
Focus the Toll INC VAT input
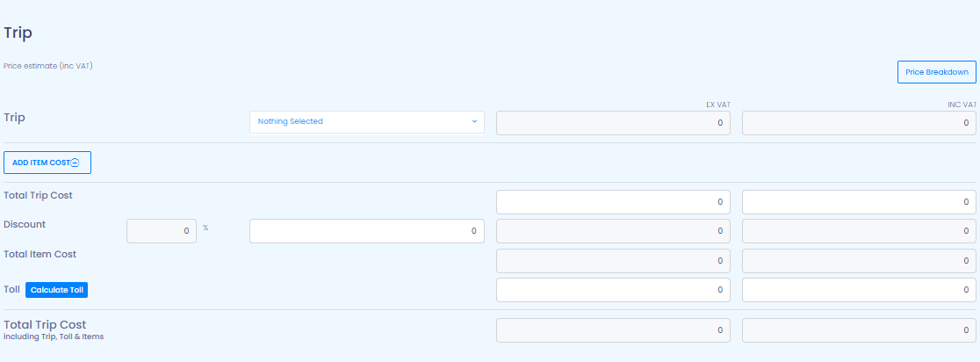tap(859, 290)
